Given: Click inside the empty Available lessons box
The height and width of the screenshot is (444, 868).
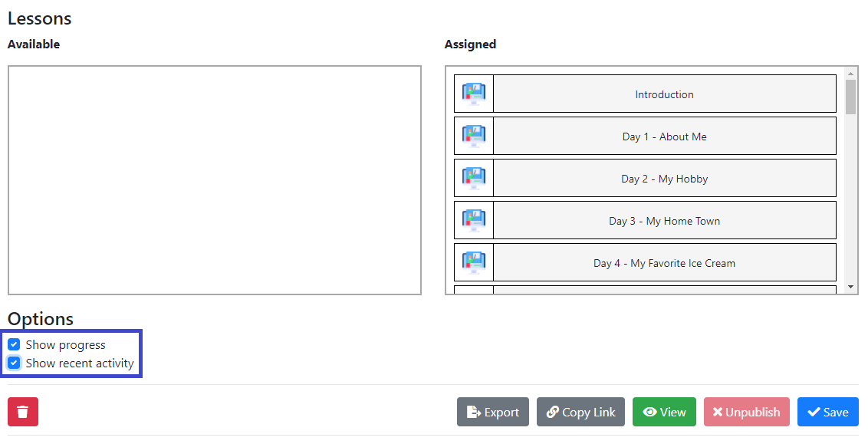Looking at the screenshot, I should point(214,180).
